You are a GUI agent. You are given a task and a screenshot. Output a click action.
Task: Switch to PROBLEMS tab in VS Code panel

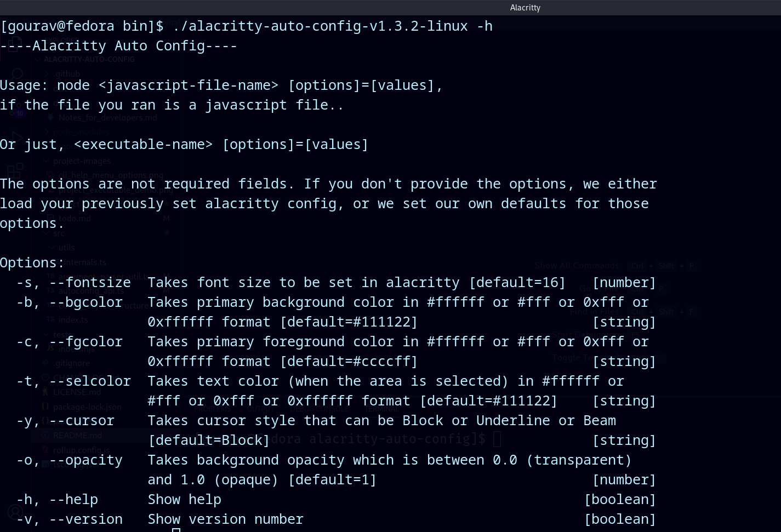click(x=213, y=409)
